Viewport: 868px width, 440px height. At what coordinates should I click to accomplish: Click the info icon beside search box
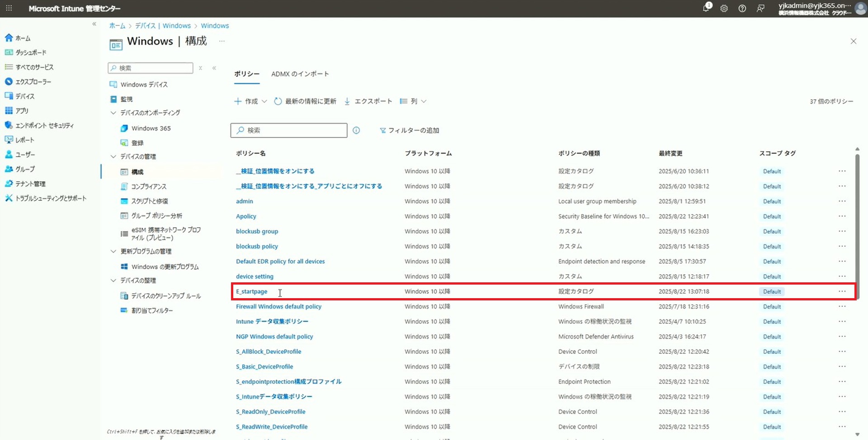point(356,131)
